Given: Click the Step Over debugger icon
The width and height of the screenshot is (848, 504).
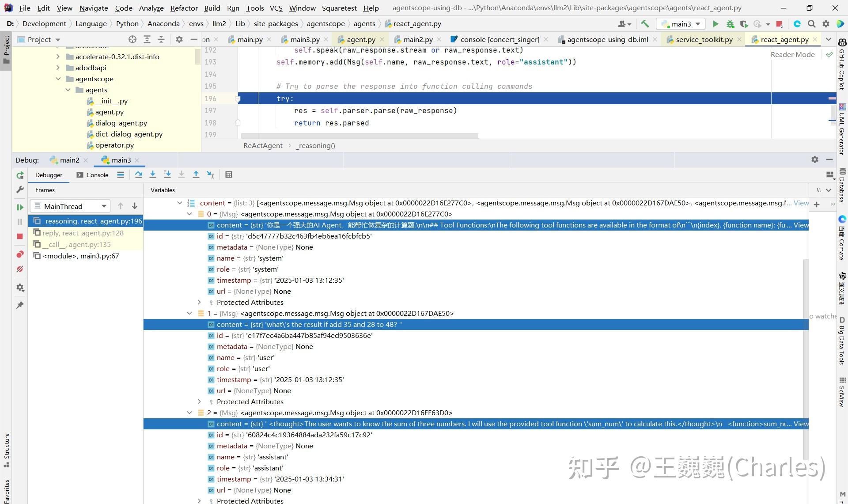Looking at the screenshot, I should [x=138, y=174].
